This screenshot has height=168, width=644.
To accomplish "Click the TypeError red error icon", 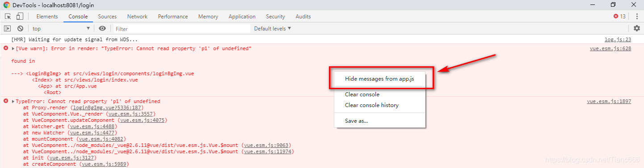I will click(6, 101).
